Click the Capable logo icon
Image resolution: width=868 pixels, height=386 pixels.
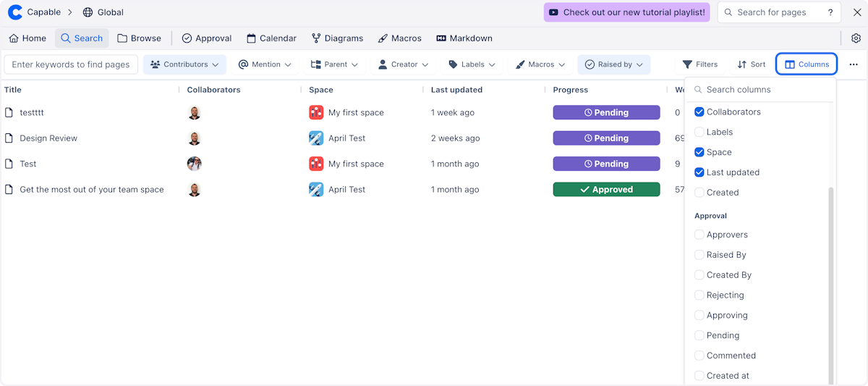(x=14, y=12)
